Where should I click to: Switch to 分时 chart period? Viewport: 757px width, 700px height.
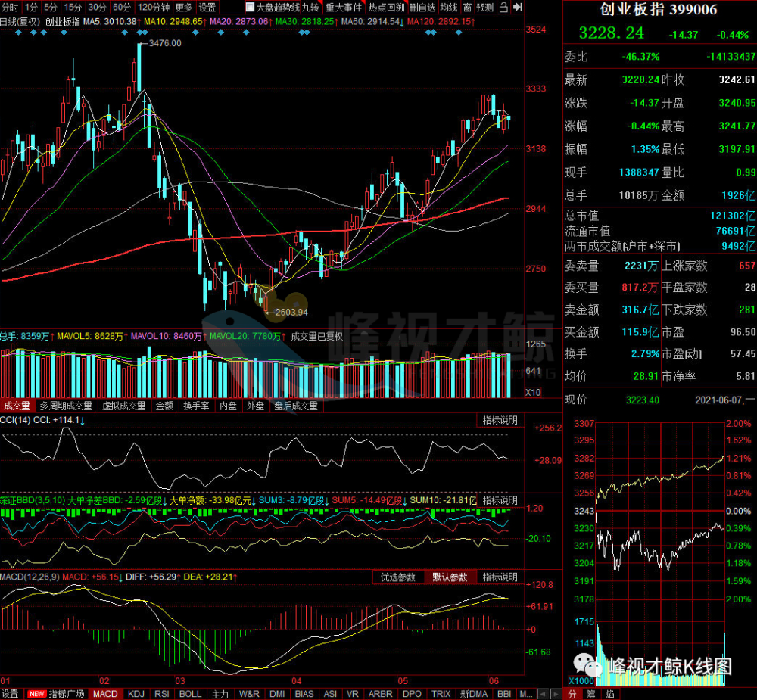[10, 8]
